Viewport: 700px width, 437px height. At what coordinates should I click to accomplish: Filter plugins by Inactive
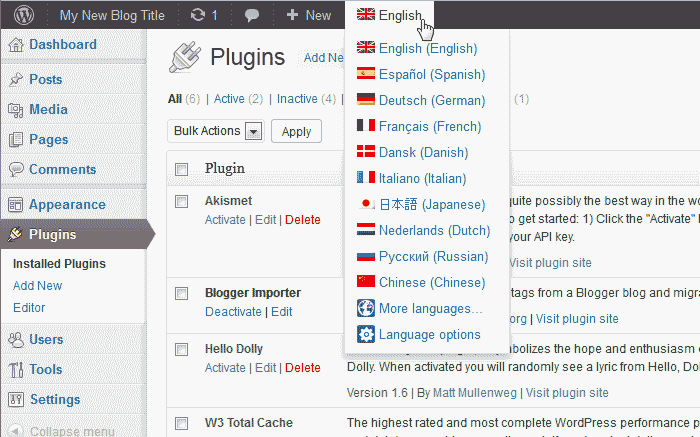297,99
